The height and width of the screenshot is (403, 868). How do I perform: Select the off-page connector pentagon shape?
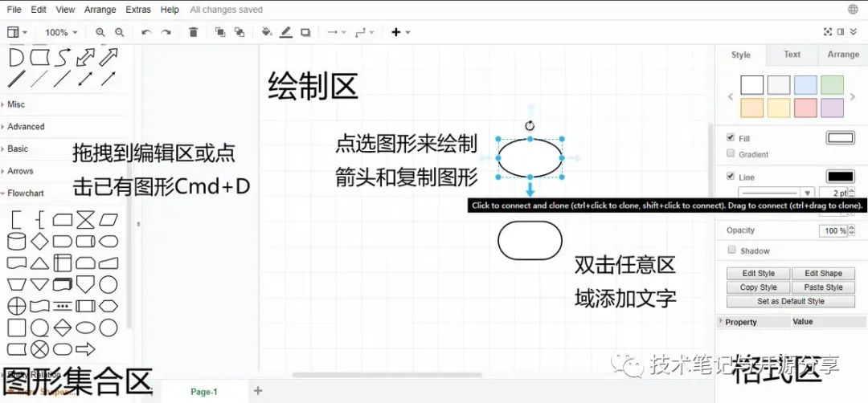point(85,284)
